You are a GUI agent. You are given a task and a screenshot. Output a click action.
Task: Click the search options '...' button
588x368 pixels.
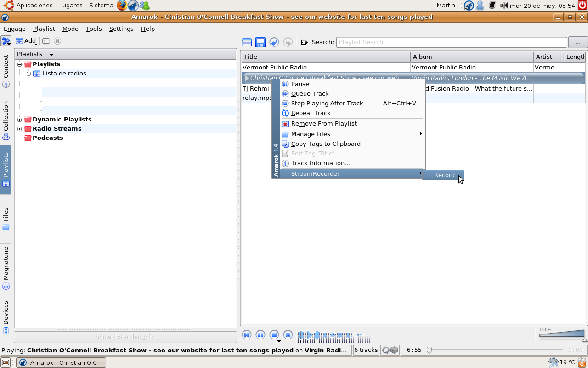[x=578, y=42]
